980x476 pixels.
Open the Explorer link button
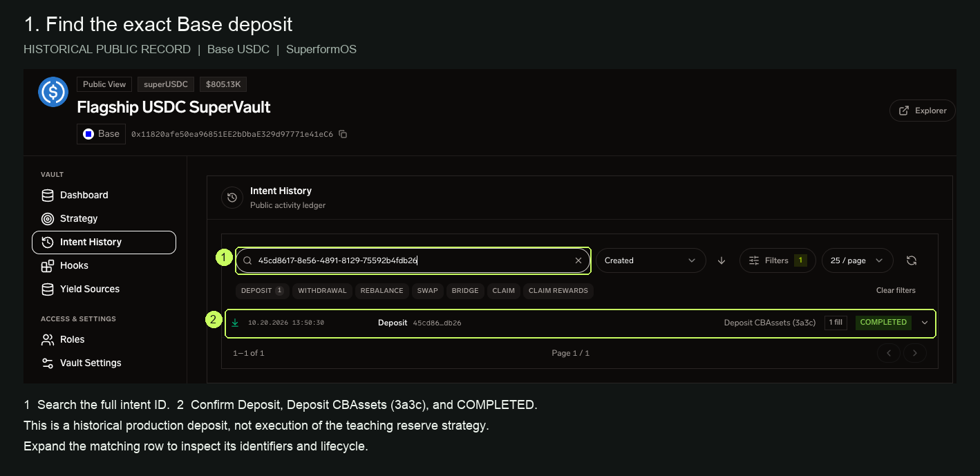923,111
